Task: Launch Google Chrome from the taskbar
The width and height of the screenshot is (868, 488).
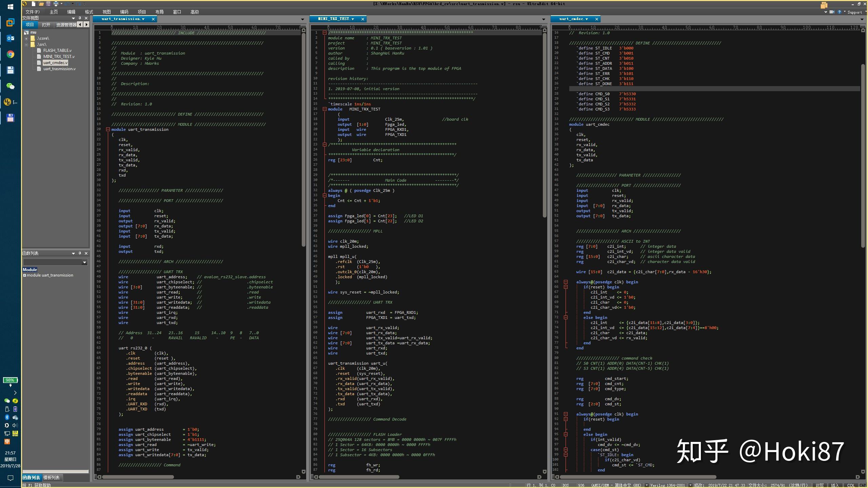Action: click(10, 54)
